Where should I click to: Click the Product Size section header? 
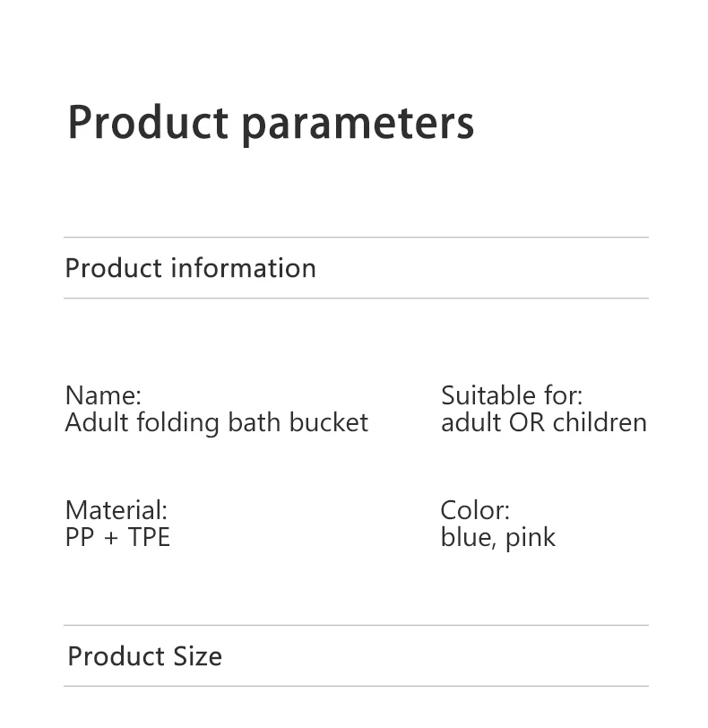145,656
